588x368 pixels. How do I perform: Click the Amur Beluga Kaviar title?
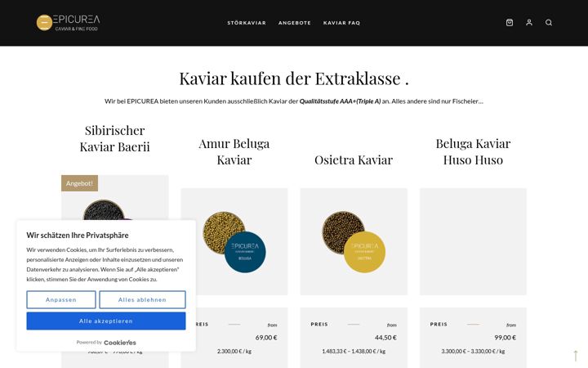click(234, 152)
